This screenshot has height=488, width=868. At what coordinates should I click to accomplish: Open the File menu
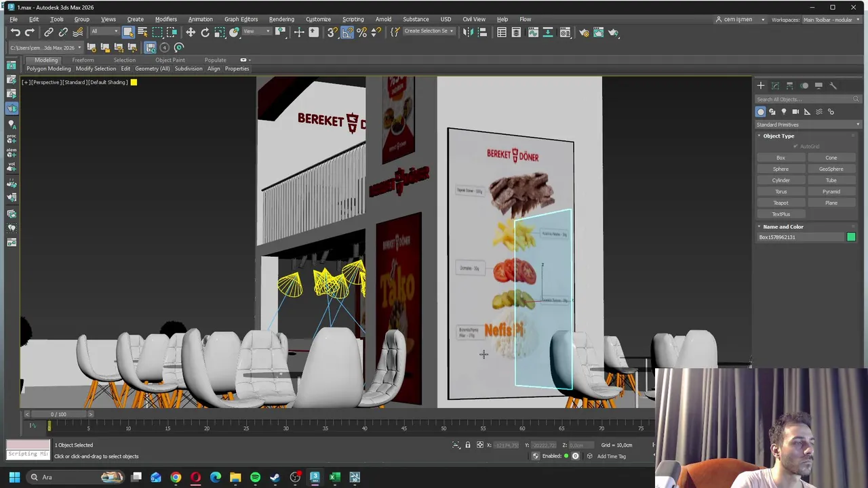click(x=14, y=19)
